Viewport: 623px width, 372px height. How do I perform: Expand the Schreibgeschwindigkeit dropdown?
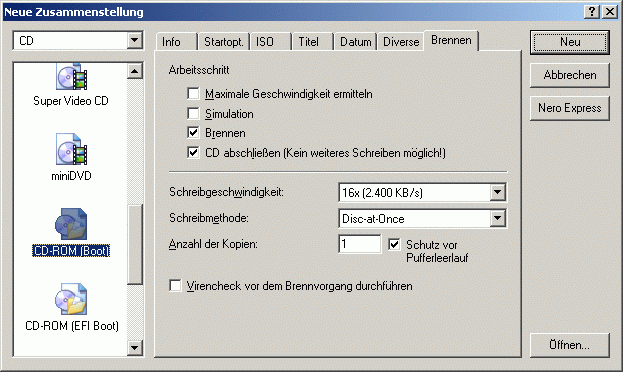tap(497, 193)
